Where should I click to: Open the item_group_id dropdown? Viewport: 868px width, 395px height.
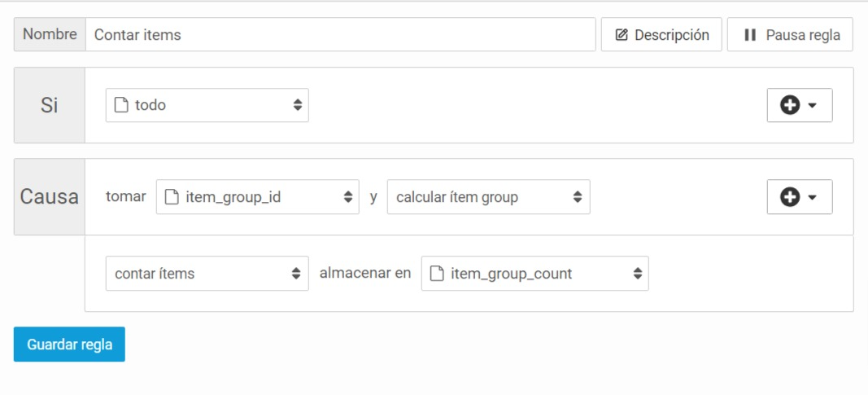pyautogui.click(x=257, y=196)
